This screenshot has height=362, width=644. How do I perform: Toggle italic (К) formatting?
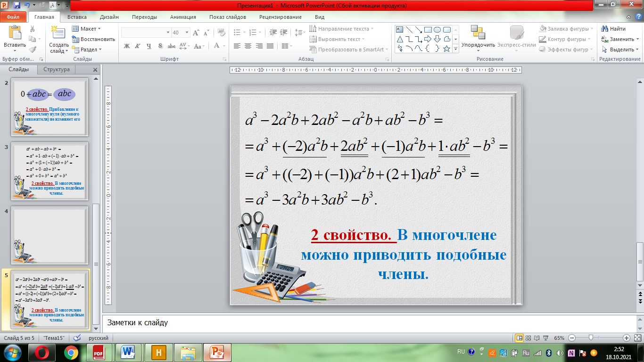[138, 46]
